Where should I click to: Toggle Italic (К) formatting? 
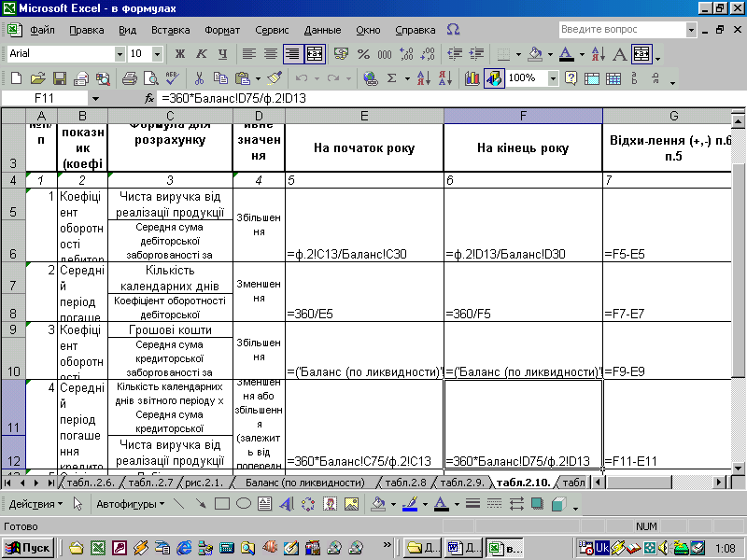tap(202, 54)
